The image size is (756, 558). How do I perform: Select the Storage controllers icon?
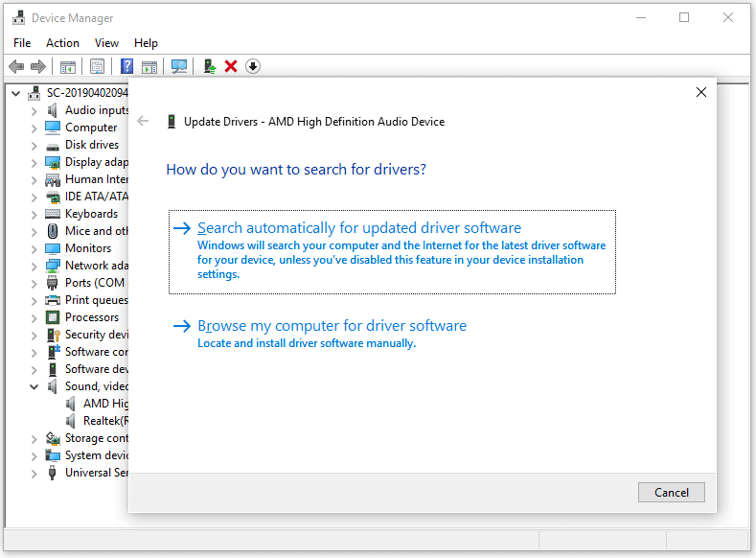tap(53, 438)
